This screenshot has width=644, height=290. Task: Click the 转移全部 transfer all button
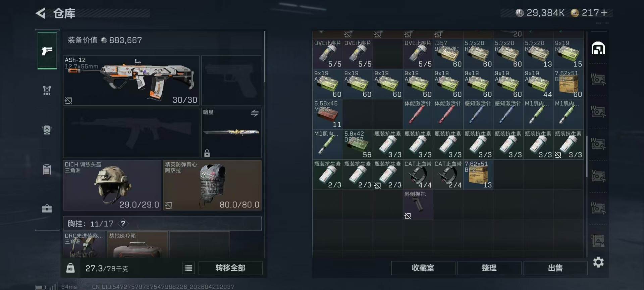[x=230, y=268]
